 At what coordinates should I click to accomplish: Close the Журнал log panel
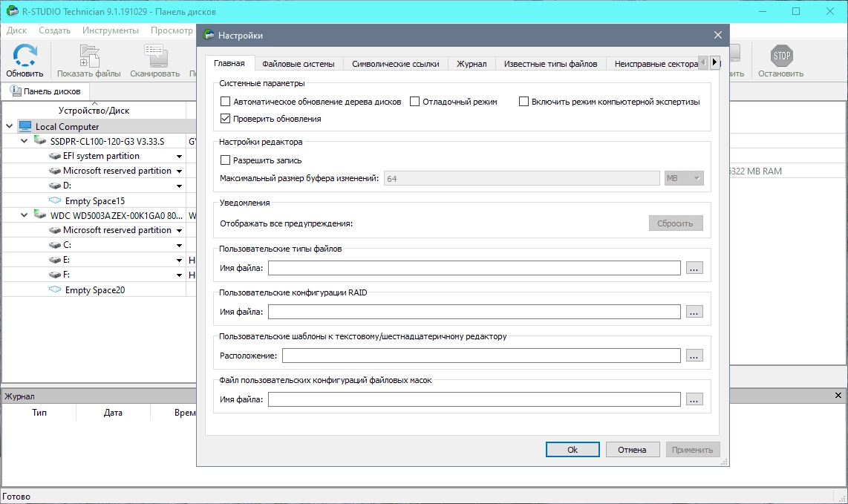838,396
